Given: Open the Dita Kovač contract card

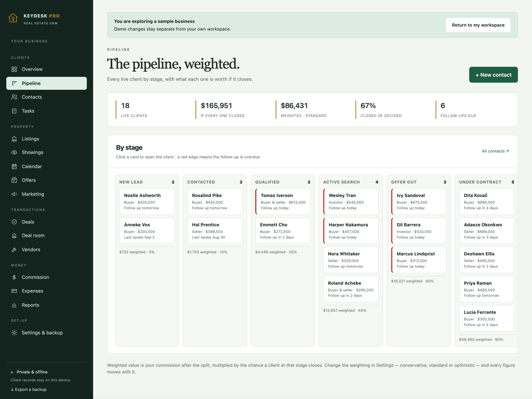Looking at the screenshot, I should 487,201.
